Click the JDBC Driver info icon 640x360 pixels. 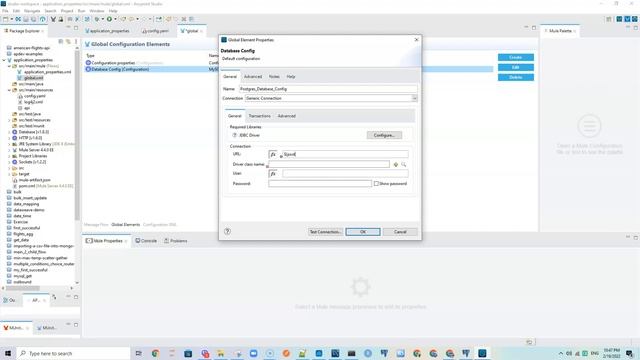pyautogui.click(x=234, y=135)
